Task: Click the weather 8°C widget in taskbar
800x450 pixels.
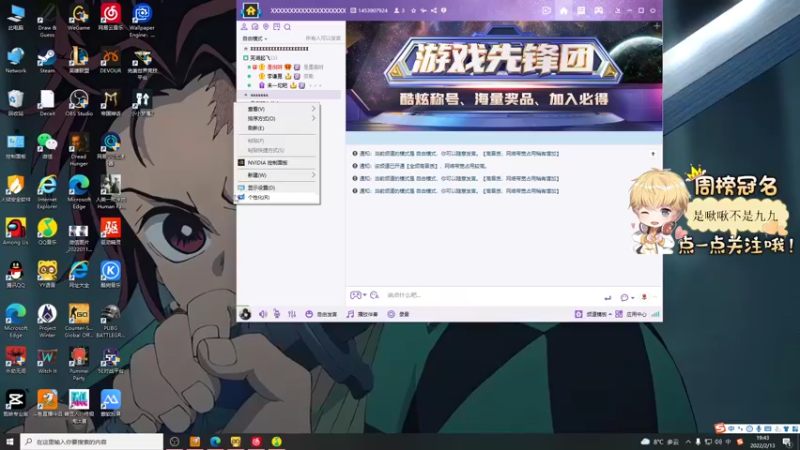Action: (661, 441)
